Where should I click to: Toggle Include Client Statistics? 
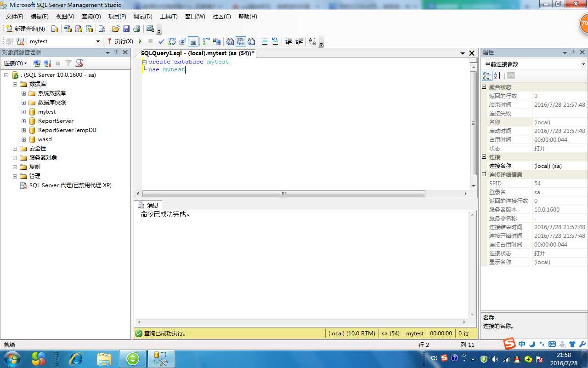217,41
